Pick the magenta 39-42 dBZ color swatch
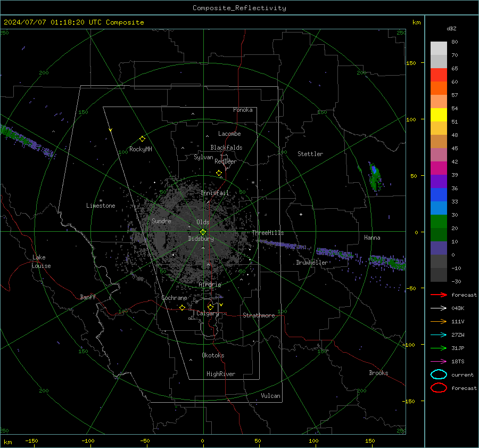Screen dimensions: 479x448 (439, 168)
